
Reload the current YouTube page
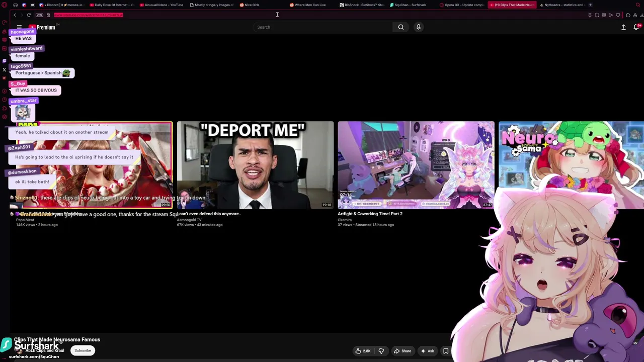pyautogui.click(x=29, y=15)
